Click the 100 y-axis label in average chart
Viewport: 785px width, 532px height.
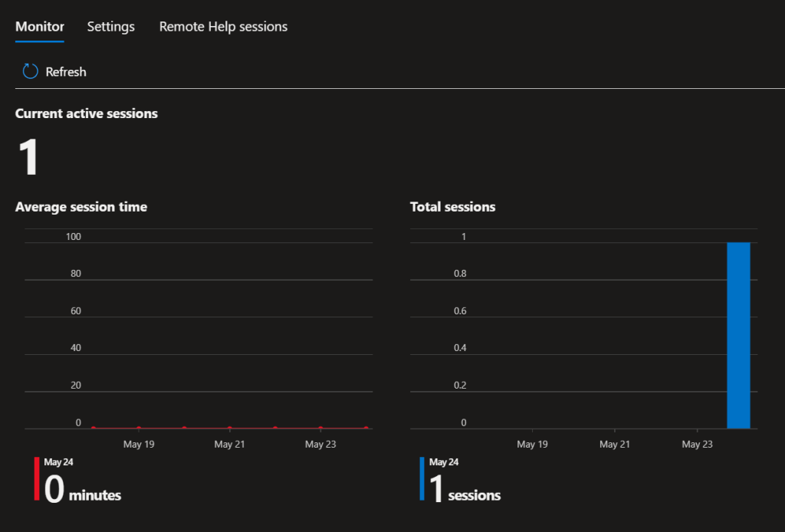pos(74,237)
